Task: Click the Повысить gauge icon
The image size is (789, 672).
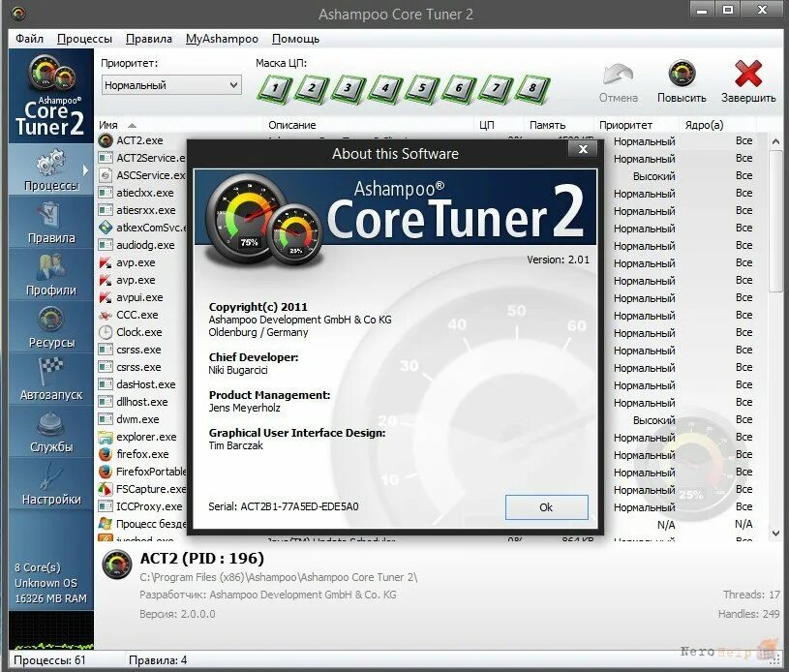Action: (682, 74)
